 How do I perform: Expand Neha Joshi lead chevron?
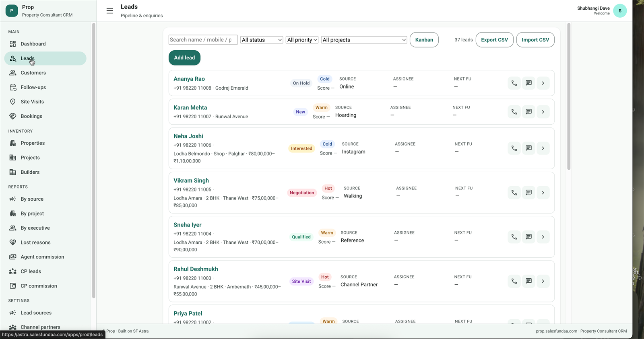543,148
